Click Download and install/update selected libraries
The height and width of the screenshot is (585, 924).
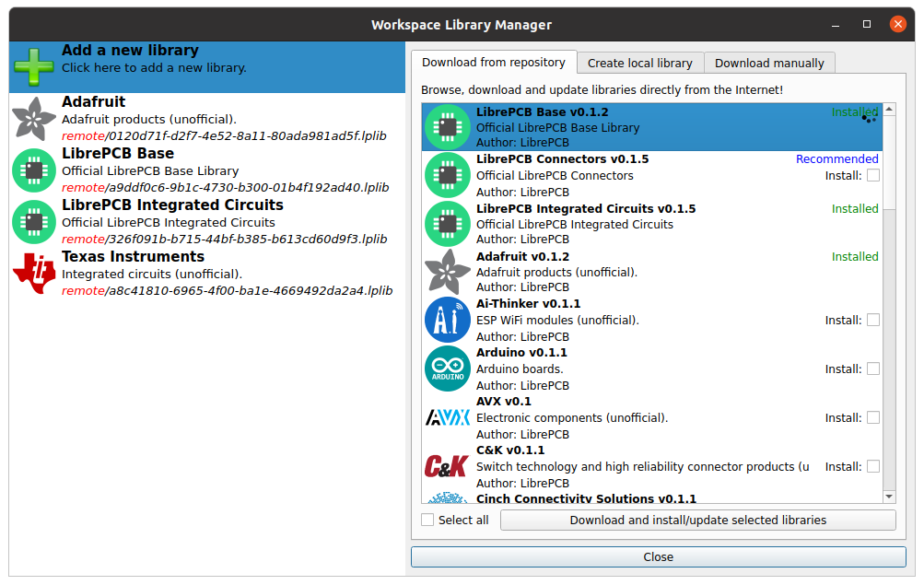pyautogui.click(x=697, y=521)
